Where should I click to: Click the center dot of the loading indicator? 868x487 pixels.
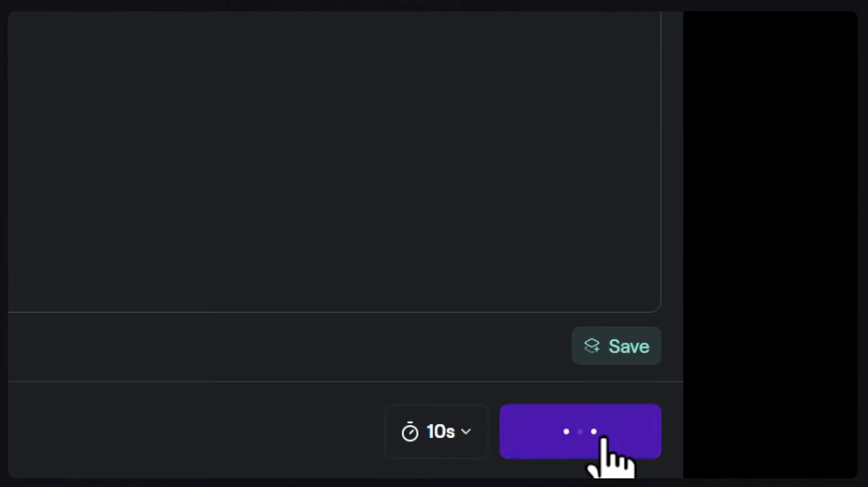click(580, 431)
